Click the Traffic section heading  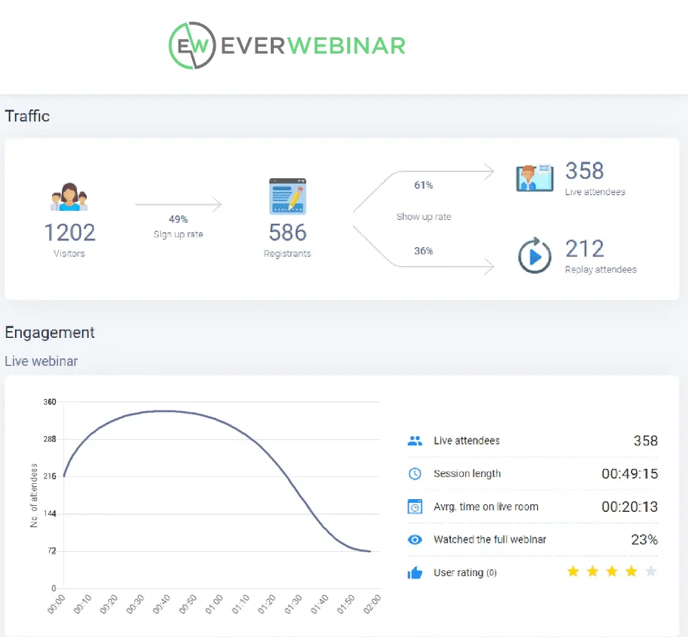click(27, 116)
